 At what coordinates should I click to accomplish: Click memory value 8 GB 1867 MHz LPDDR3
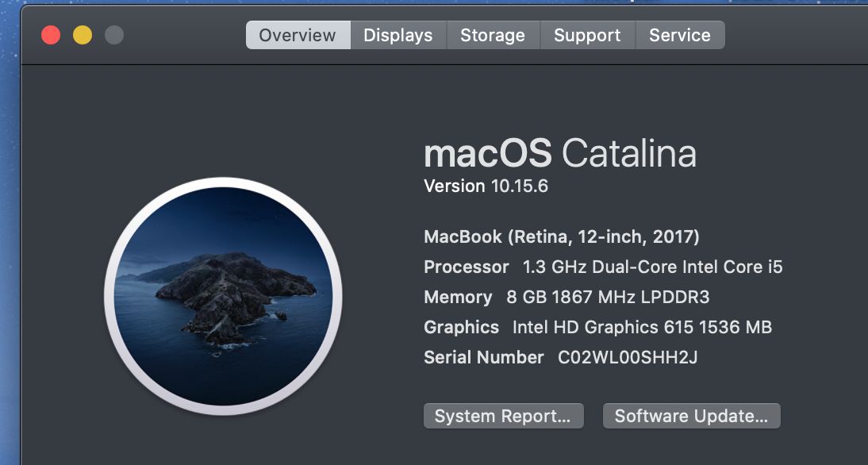(608, 298)
